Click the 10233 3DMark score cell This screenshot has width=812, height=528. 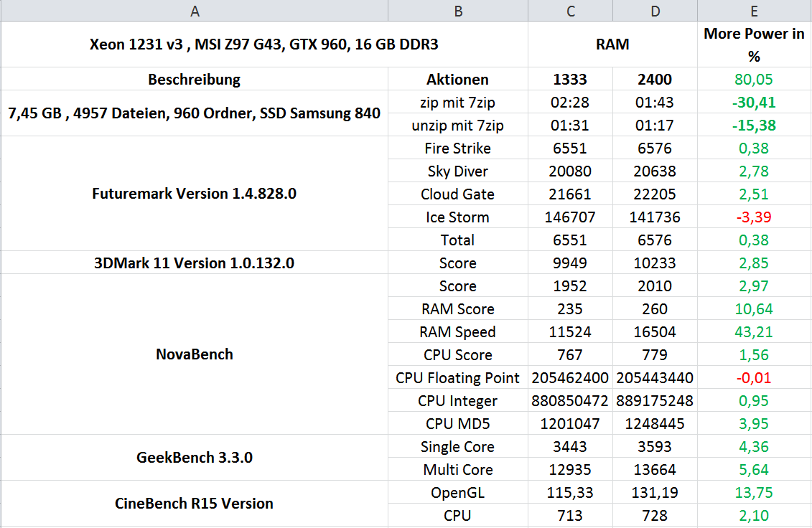tap(655, 263)
